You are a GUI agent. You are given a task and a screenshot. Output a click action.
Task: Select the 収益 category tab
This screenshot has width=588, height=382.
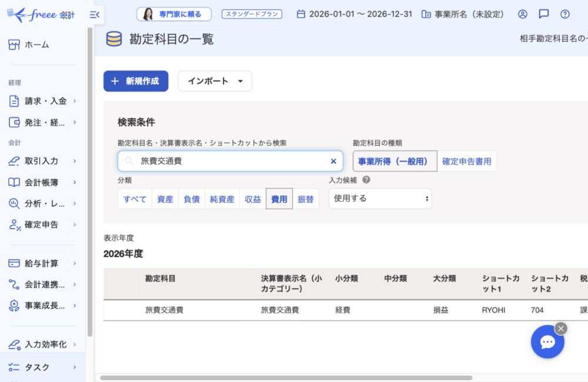(253, 199)
